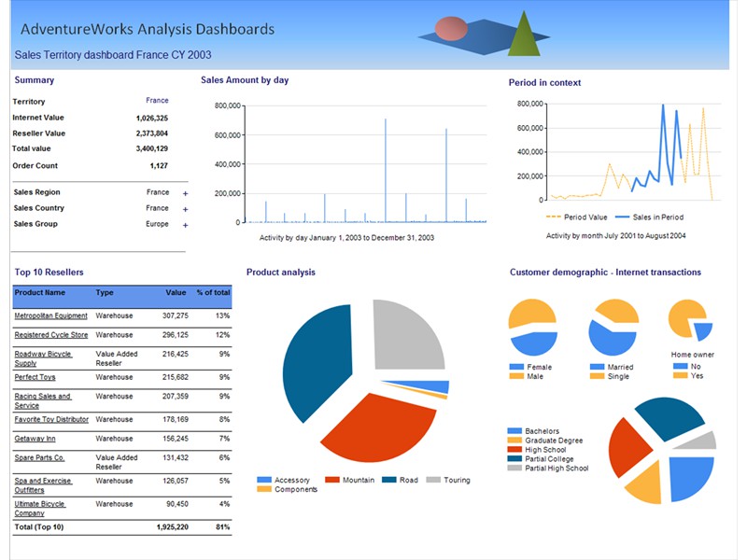Open the Roadway Bicycle Supply link
This screenshot has width=747, height=560.
[x=42, y=358]
